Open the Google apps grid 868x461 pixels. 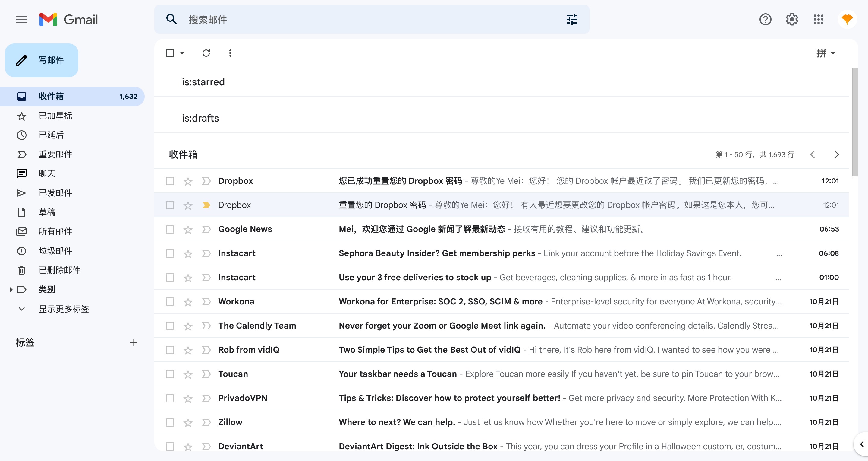819,19
